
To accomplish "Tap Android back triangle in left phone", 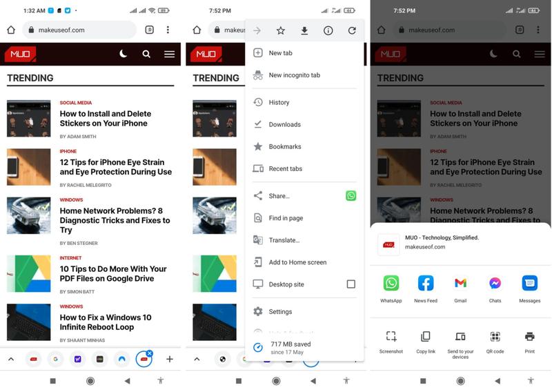I will click(128, 381).
